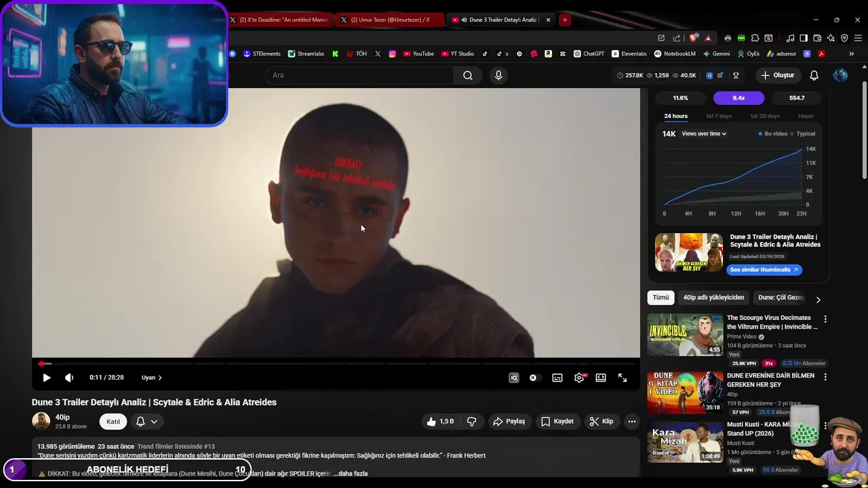Image resolution: width=868 pixels, height=488 pixels.
Task: Open Invincible 'Scourge Virus' video thumbnail
Action: [x=685, y=335]
